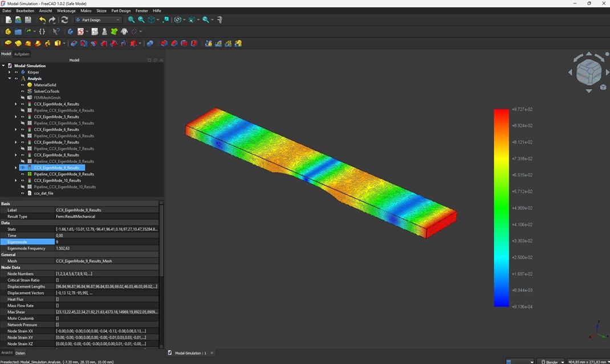Viewport: 610px width, 364px height.
Task: Click the Save document icon
Action: pos(27,20)
